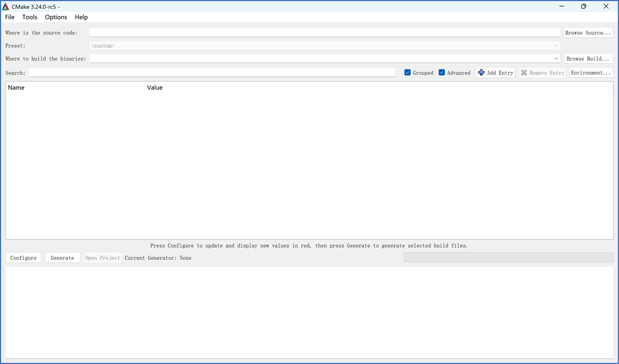Click Browse Build button
The width and height of the screenshot is (619, 364).
click(588, 59)
